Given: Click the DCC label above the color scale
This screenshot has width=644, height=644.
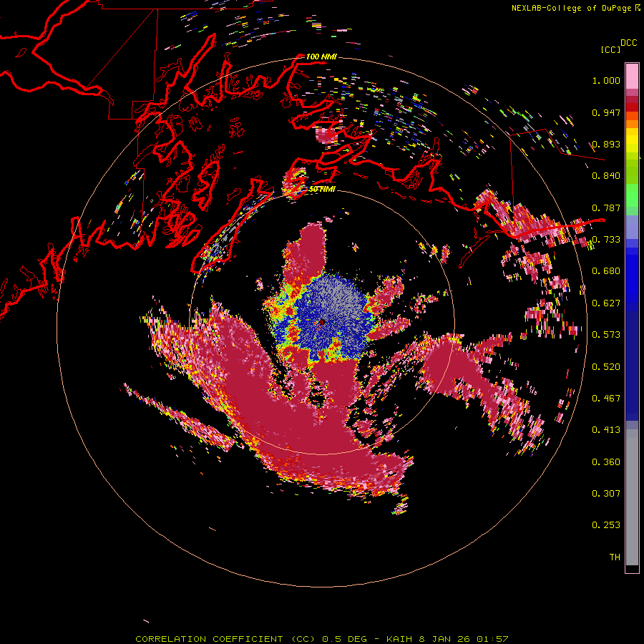Looking at the screenshot, I should click(629, 43).
